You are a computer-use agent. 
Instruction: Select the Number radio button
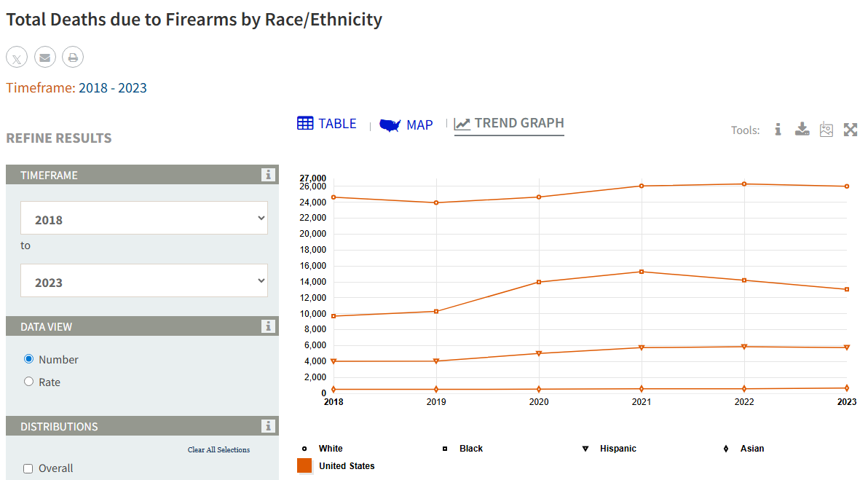coord(29,359)
